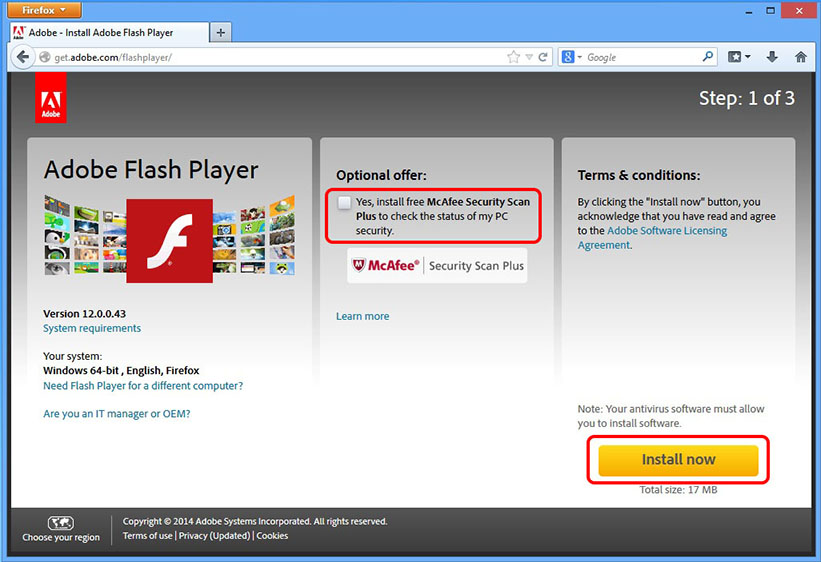The image size is (821, 562).
Task: Open the Cookies footer link
Action: [272, 536]
